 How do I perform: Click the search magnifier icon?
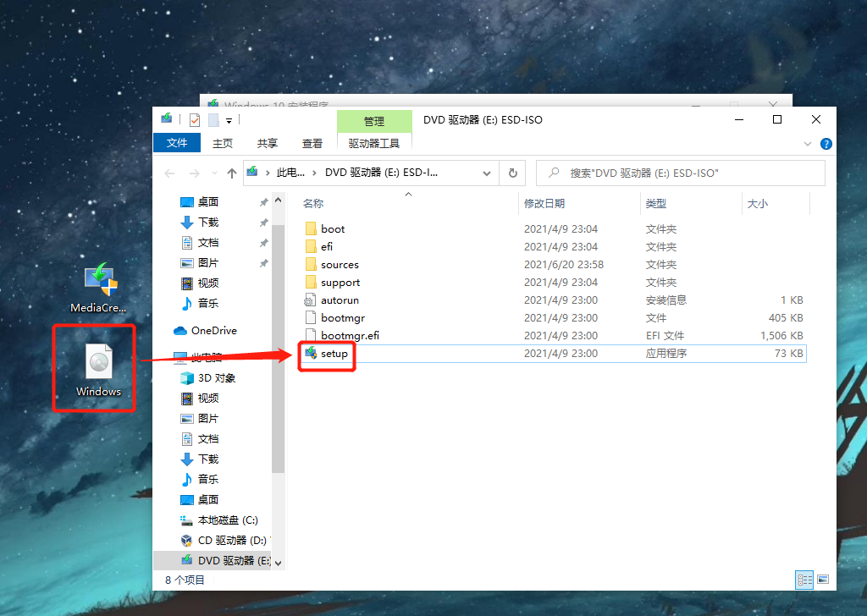pos(554,173)
